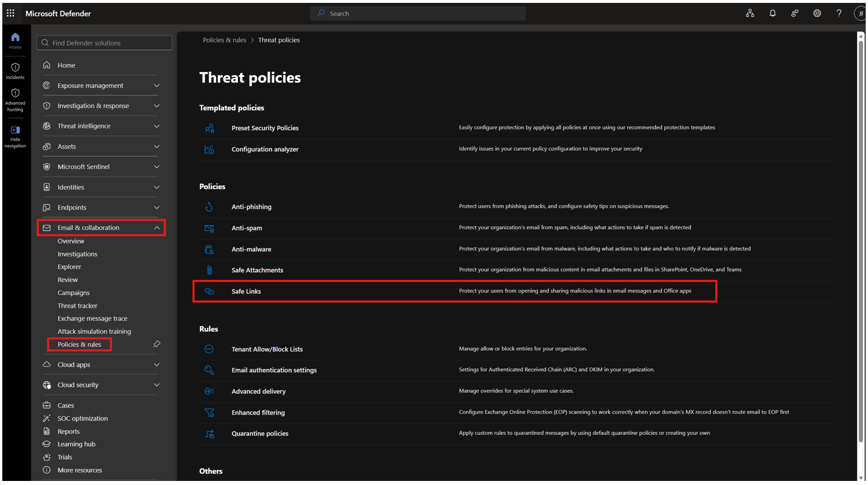Click the Configuration analyzer icon
The width and height of the screenshot is (868, 485).
point(209,150)
